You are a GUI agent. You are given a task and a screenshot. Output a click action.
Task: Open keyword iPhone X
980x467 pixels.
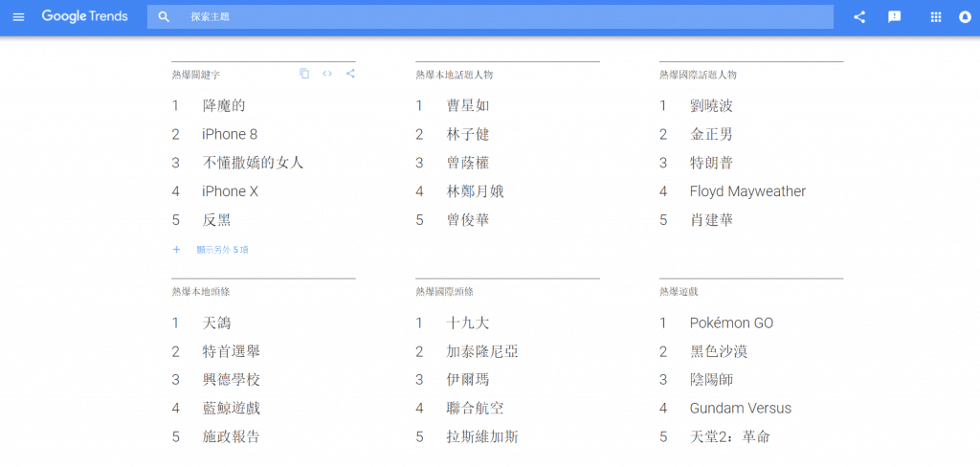[x=230, y=191]
